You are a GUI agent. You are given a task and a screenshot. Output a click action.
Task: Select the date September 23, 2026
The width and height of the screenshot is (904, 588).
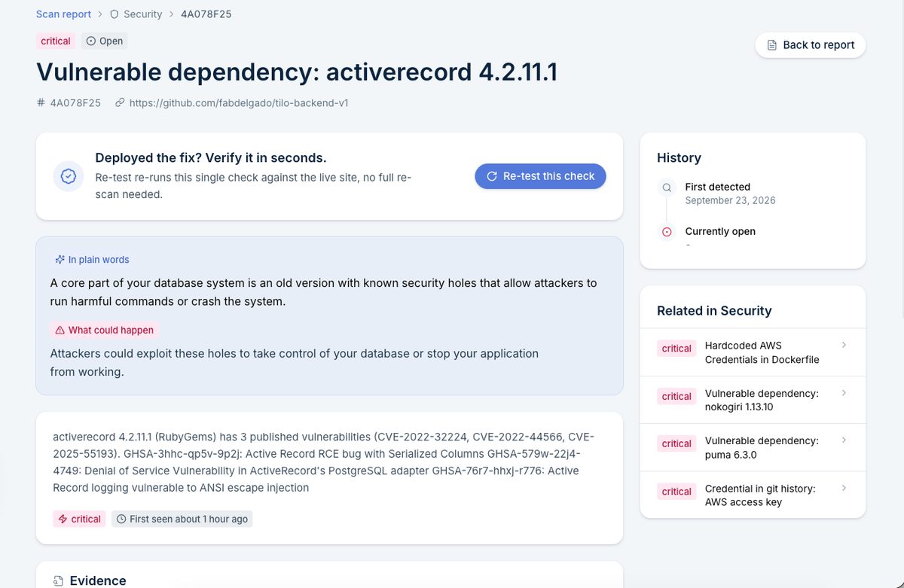pos(730,201)
